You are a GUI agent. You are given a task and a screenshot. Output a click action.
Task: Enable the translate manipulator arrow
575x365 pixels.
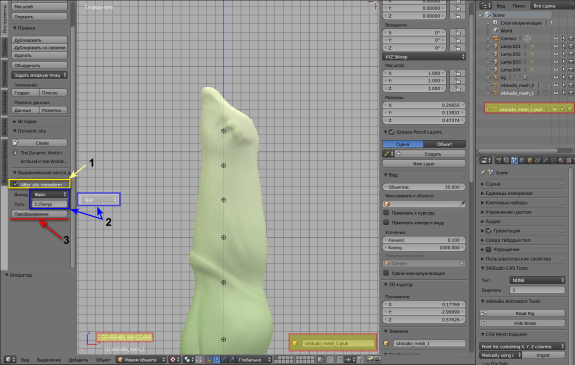coord(216,359)
